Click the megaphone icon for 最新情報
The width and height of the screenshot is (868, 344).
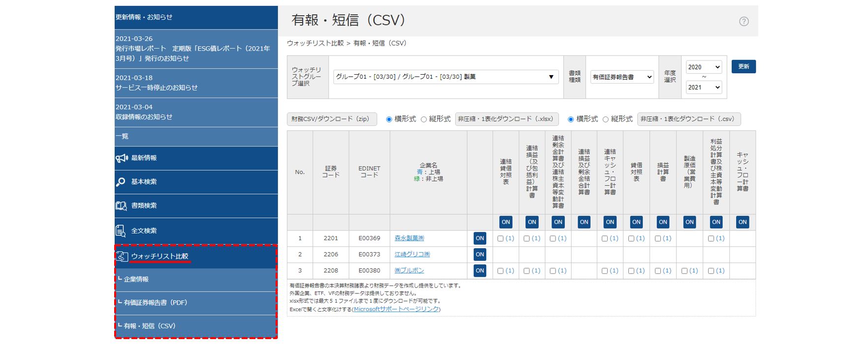tap(122, 158)
